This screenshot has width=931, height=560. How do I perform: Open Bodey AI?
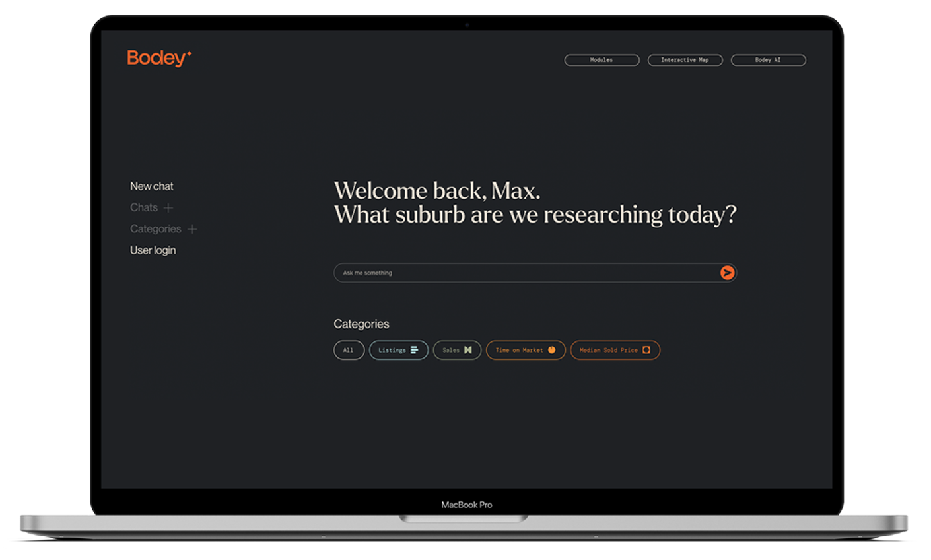click(768, 60)
